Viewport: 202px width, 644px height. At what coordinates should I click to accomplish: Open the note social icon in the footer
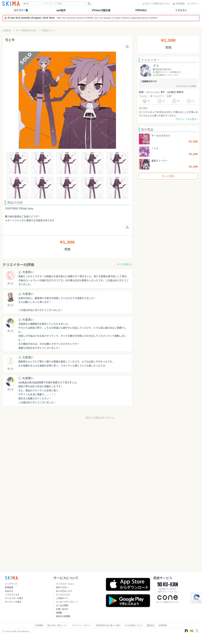186,631
